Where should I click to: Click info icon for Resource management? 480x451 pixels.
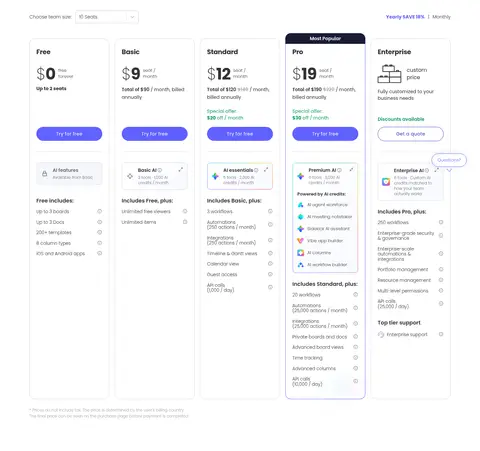[441, 280]
